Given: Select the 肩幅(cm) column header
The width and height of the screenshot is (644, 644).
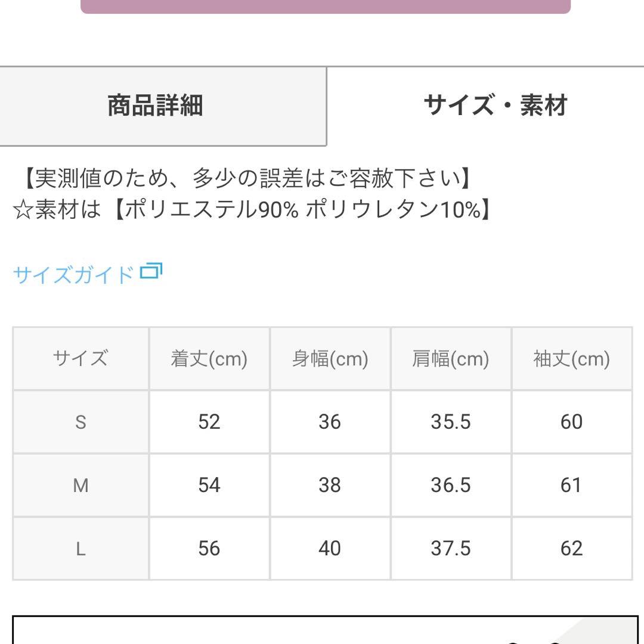Looking at the screenshot, I should coord(450,358).
